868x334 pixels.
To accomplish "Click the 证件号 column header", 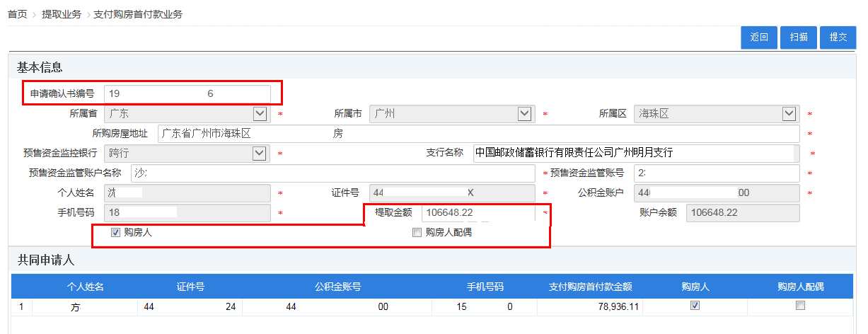I will click(190, 287).
